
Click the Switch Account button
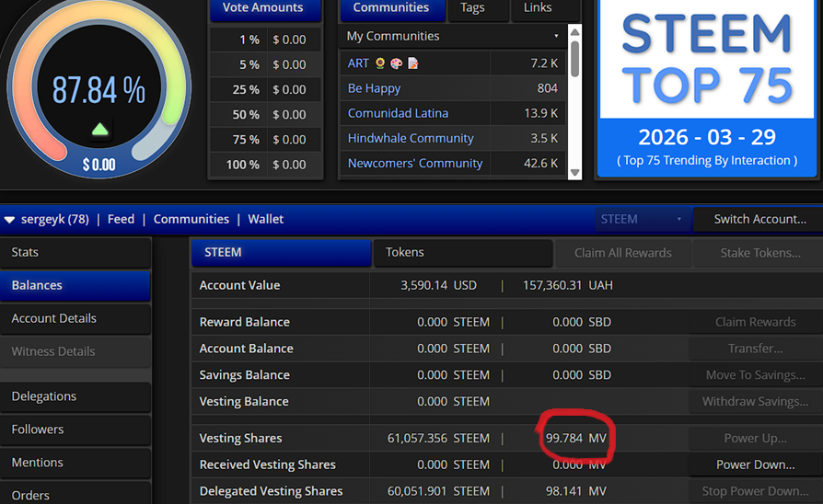[x=759, y=219]
